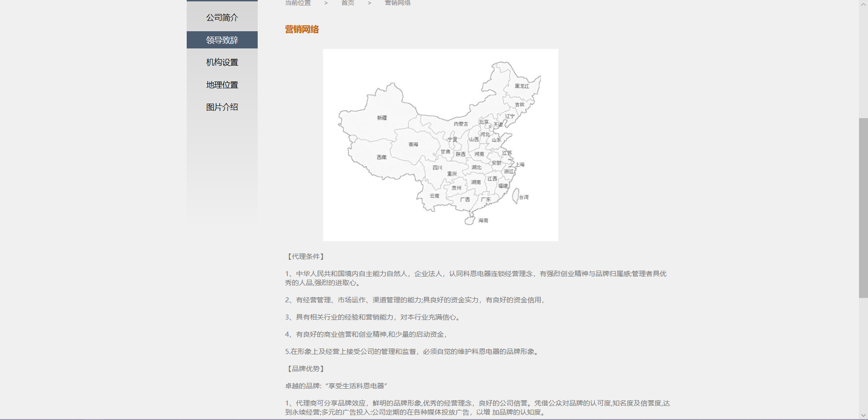Click the 海南 island icon on the map

(470, 220)
